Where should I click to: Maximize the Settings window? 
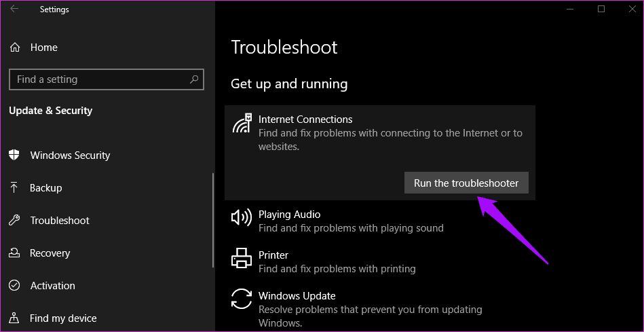click(601, 9)
